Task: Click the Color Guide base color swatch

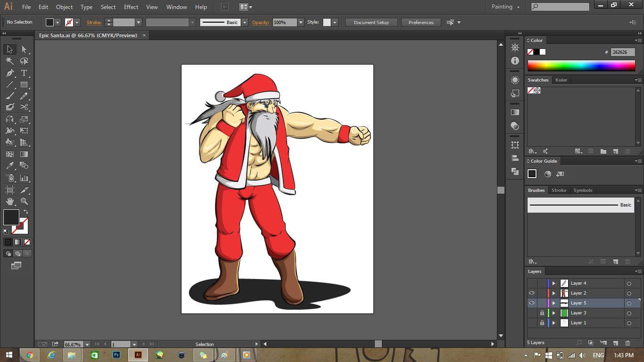Action: pos(532,174)
